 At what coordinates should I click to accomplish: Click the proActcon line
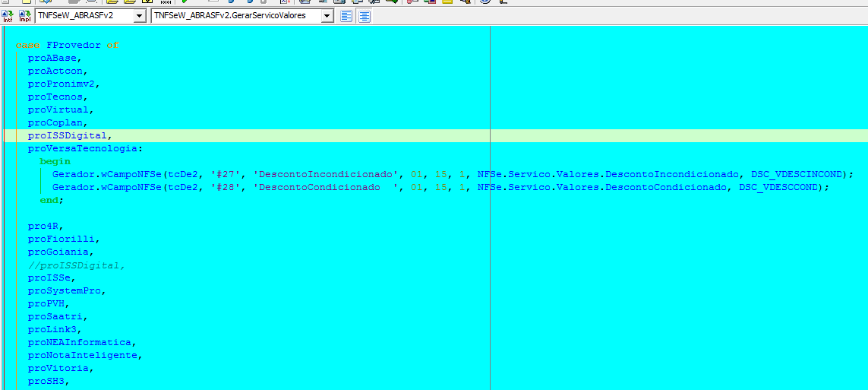point(58,71)
